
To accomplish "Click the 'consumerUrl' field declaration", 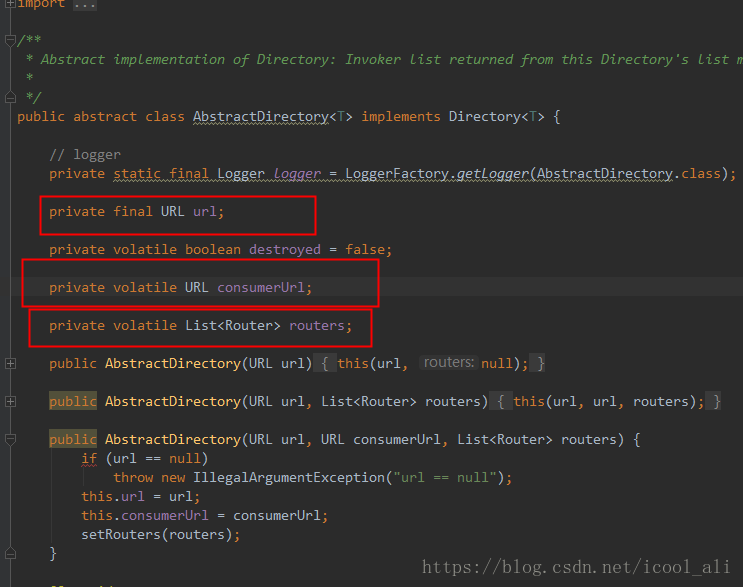I will 261,287.
